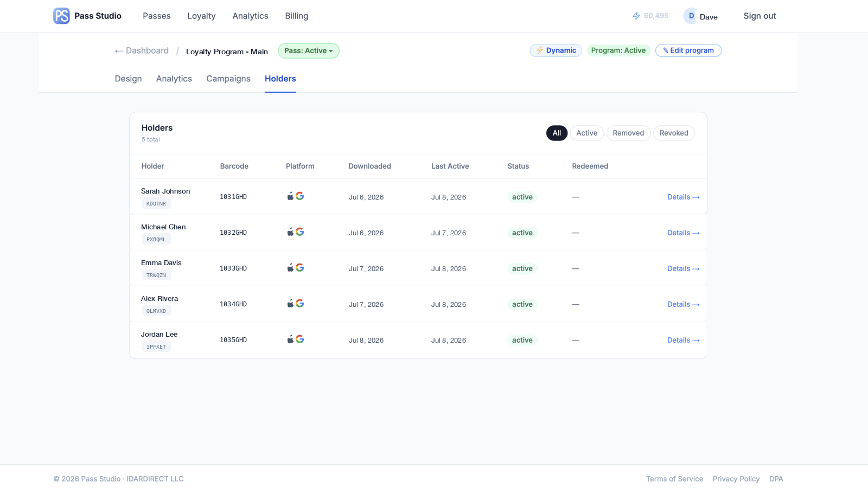Click the Last Active column header
868x488 pixels.
[x=450, y=166]
